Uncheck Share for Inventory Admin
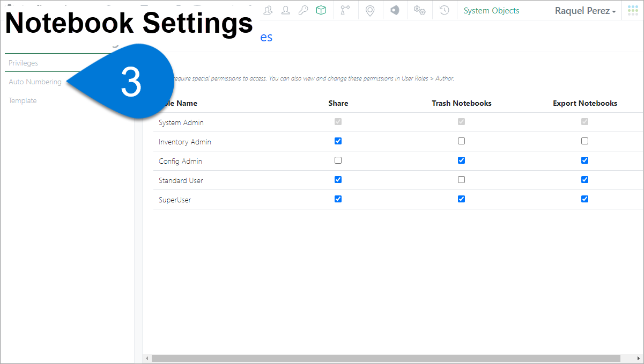Viewport: 644px width, 364px height. point(338,141)
